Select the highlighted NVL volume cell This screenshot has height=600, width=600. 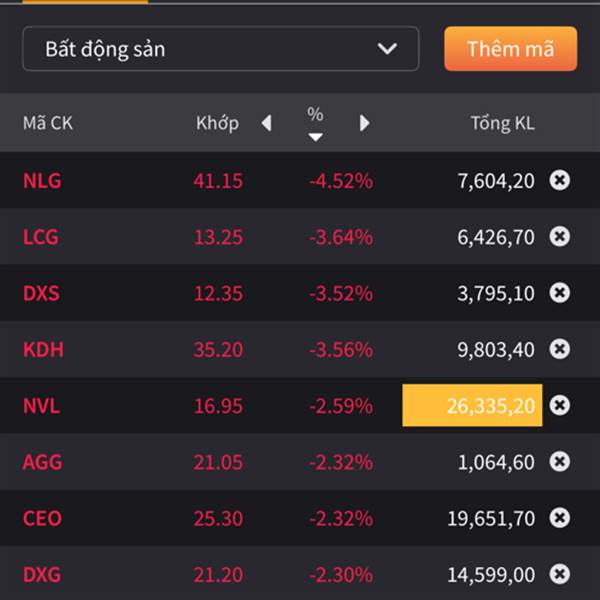[472, 405]
